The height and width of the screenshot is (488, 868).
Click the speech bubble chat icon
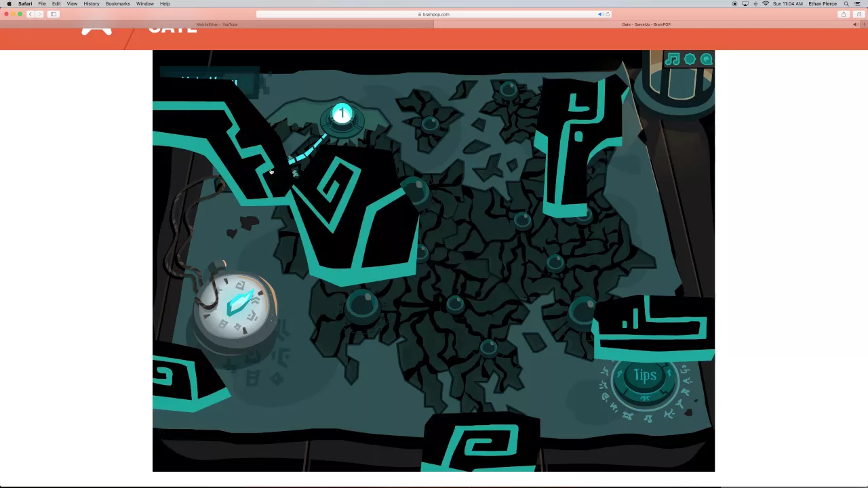coord(707,60)
